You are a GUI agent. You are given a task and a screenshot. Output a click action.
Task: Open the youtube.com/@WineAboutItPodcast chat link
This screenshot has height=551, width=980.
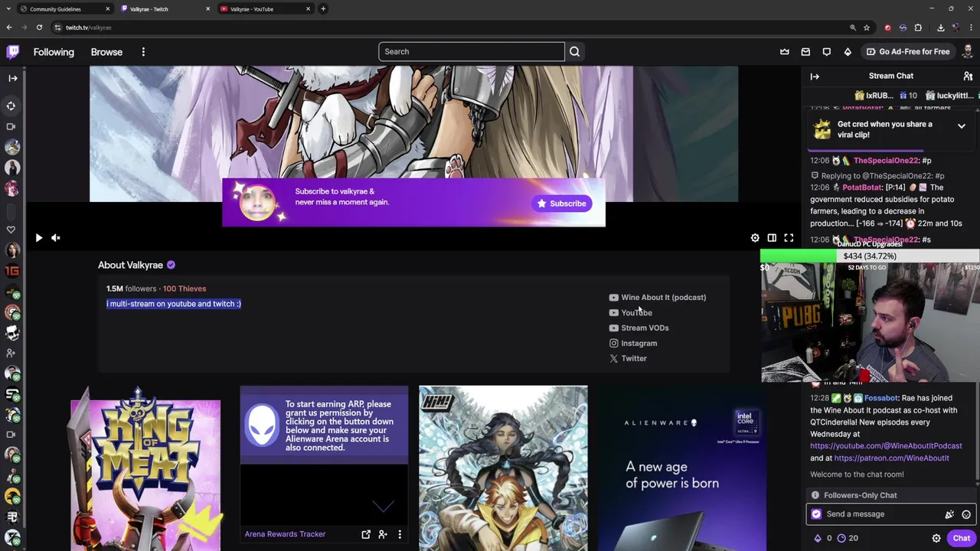click(886, 445)
